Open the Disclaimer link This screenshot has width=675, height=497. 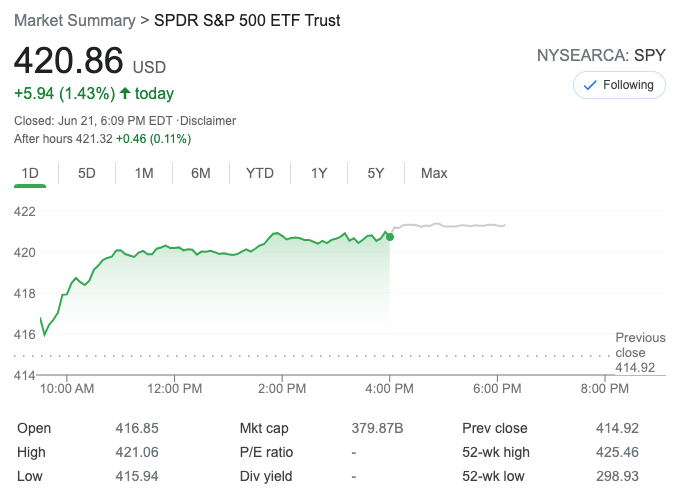tap(207, 121)
